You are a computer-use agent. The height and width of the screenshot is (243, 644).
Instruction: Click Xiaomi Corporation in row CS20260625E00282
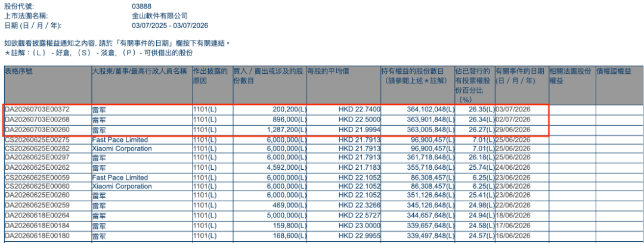[122, 148]
